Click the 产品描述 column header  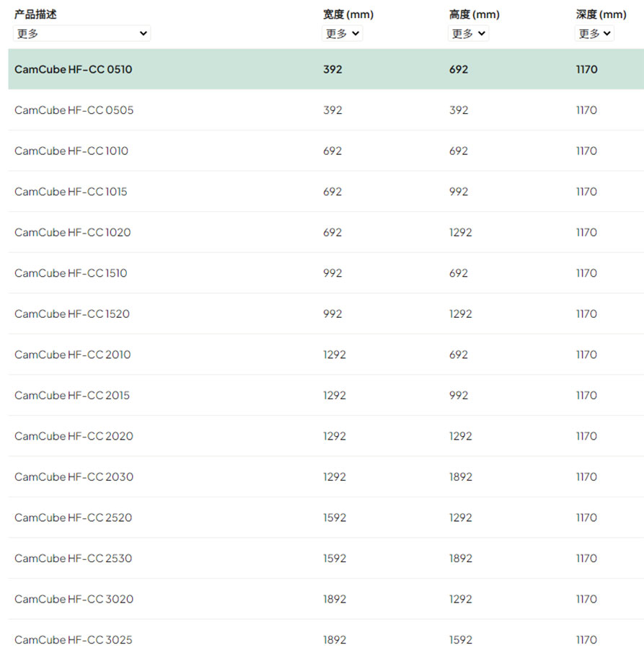(x=35, y=14)
